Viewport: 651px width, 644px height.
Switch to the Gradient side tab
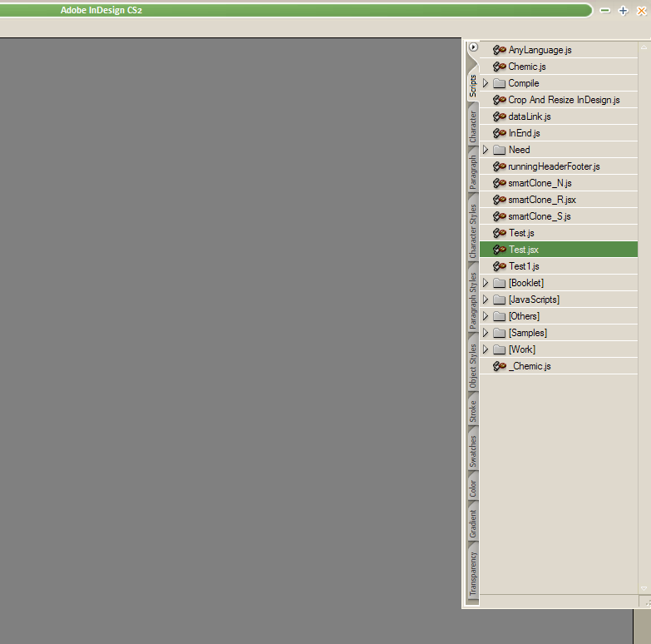click(x=473, y=524)
